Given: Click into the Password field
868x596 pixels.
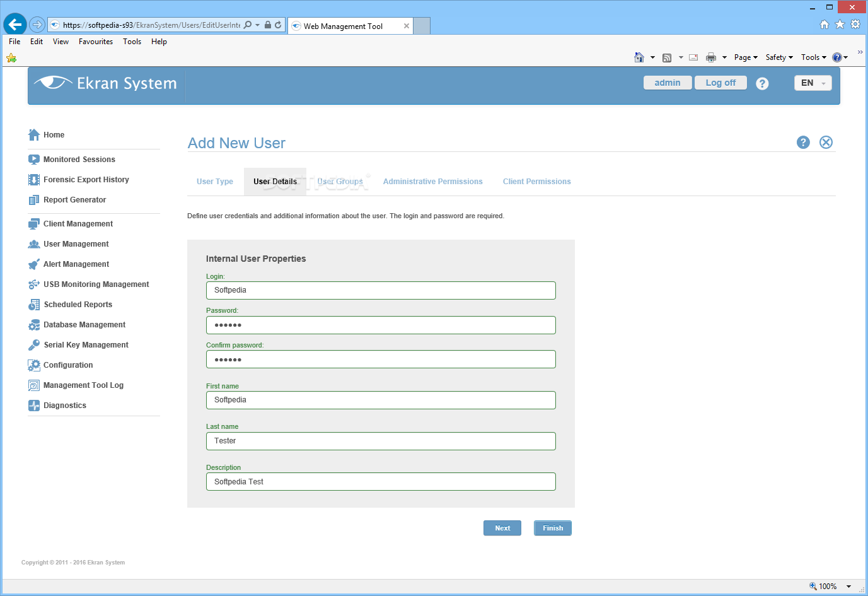Looking at the screenshot, I should [381, 325].
